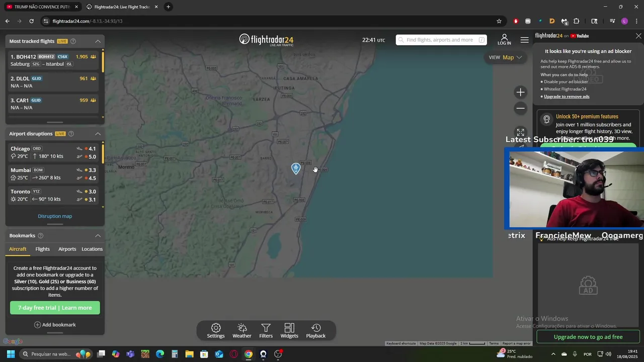Collapse the Most tracked flights panel
The image size is (644, 362).
(x=98, y=41)
